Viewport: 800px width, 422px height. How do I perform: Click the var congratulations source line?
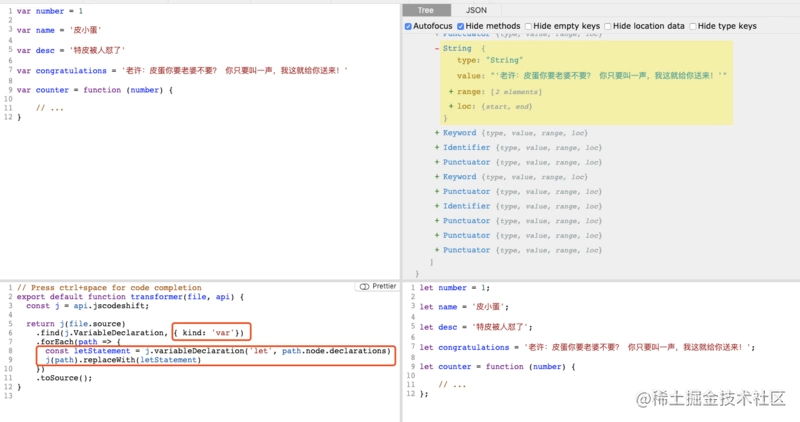tap(182, 70)
